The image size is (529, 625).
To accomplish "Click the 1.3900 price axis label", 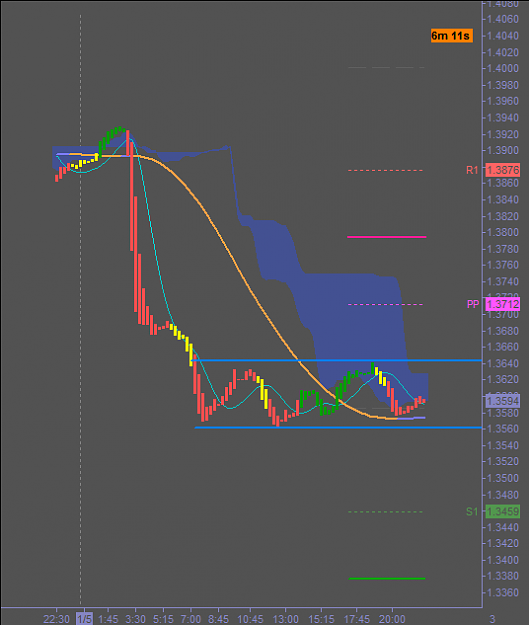I will pos(503,150).
